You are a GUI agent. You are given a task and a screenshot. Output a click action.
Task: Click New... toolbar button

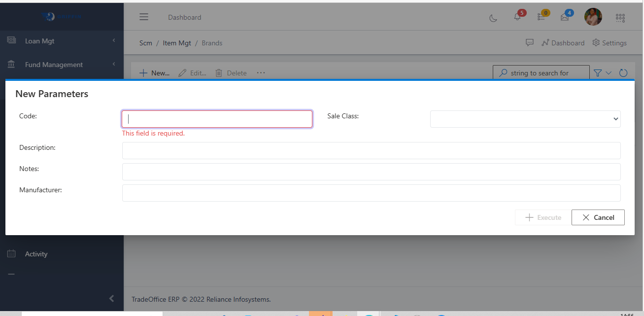(x=154, y=73)
